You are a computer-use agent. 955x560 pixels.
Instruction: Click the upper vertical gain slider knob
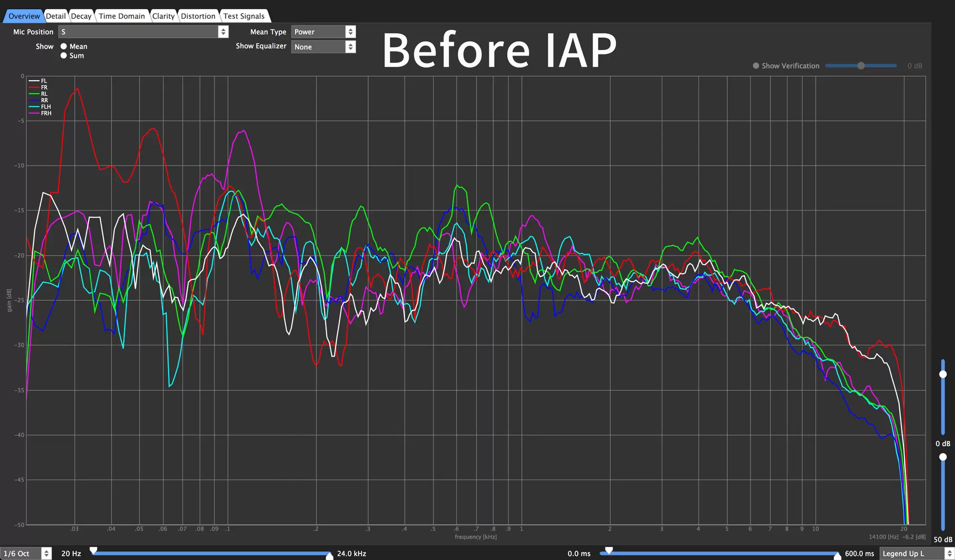(943, 374)
